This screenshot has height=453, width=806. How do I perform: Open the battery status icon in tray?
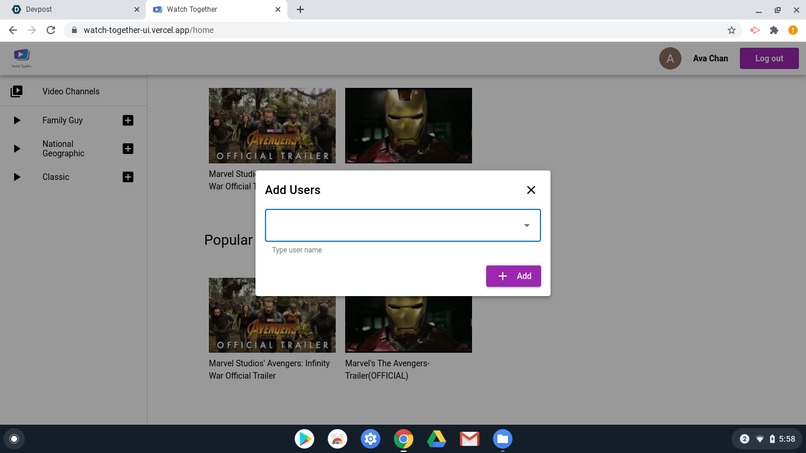point(772,439)
